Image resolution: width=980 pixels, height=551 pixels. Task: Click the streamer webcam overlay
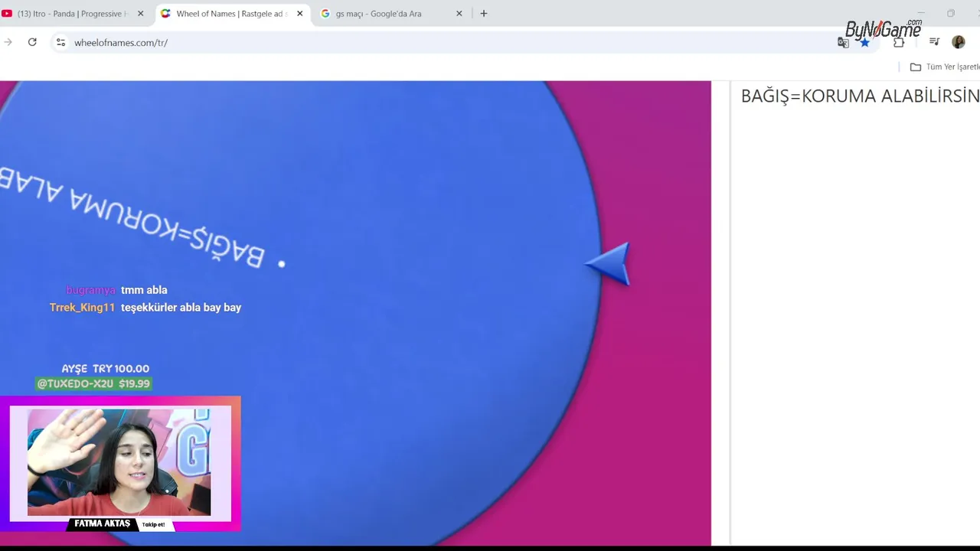point(119,462)
